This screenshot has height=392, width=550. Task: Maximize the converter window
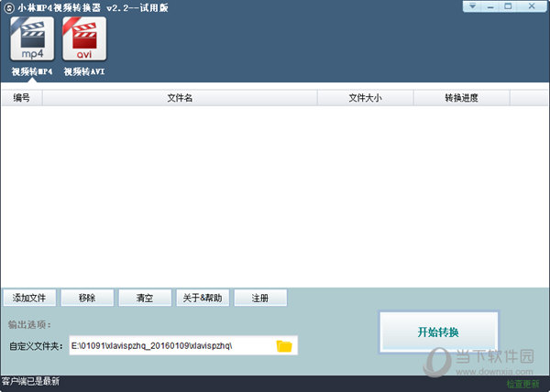[508, 6]
